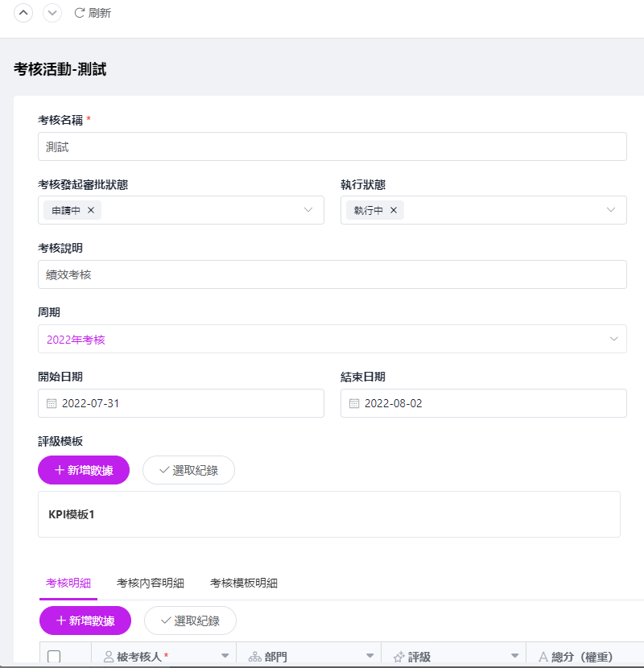Remove the 執行中 tag with its X
644x668 pixels.
(x=394, y=210)
